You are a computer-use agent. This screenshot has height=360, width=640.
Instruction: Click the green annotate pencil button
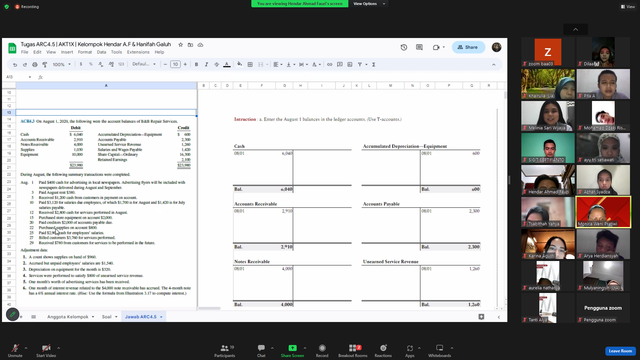point(12,314)
